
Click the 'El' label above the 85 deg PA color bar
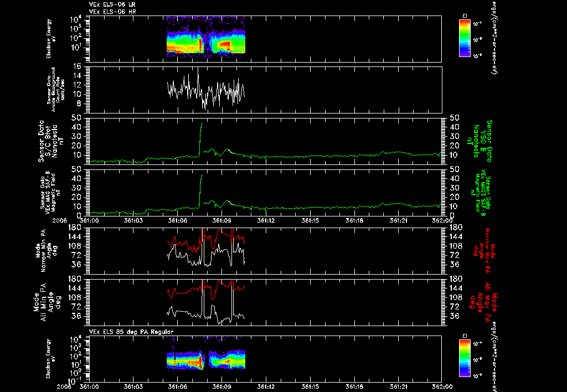point(465,336)
